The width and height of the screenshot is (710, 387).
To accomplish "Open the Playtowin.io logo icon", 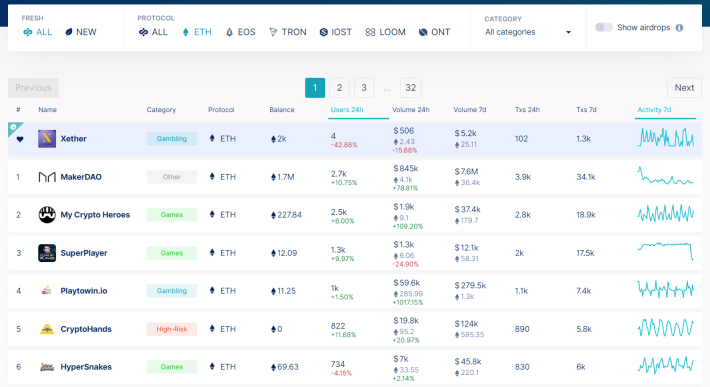I will pyautogui.click(x=47, y=291).
